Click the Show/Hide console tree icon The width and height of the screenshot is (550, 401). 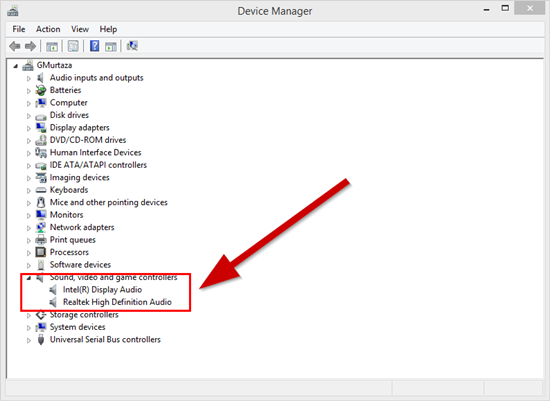52,46
